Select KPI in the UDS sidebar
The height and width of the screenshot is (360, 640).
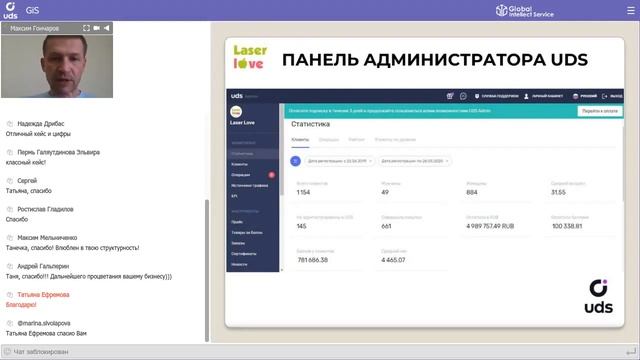point(234,196)
